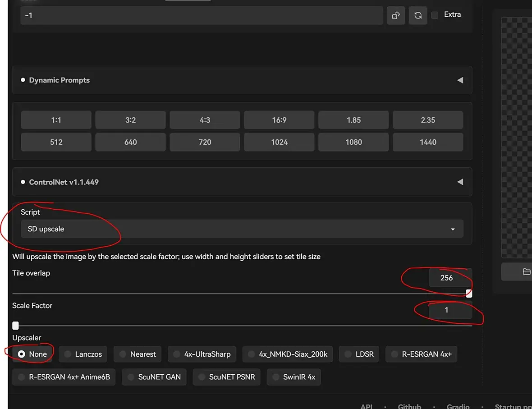Image resolution: width=532 pixels, height=409 pixels.
Task: Click the Tile overlap slider handle
Action: (468, 293)
